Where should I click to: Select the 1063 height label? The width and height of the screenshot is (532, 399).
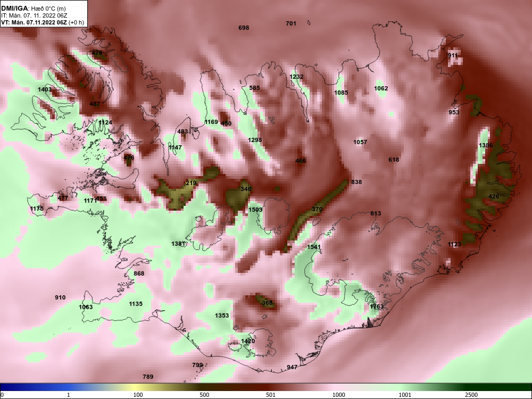(x=86, y=307)
